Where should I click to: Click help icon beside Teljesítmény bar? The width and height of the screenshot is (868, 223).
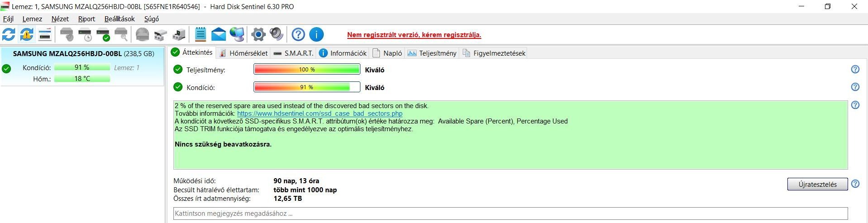point(855,69)
